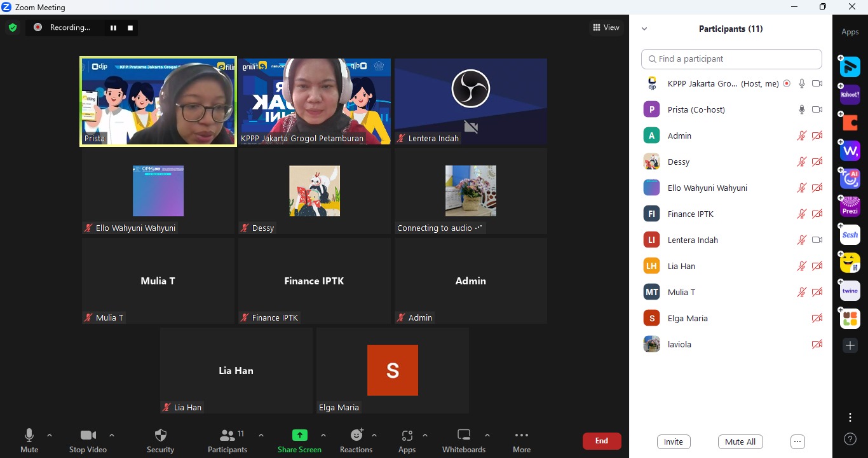Stop the recording with the square button
This screenshot has height=458, width=868.
click(x=130, y=28)
